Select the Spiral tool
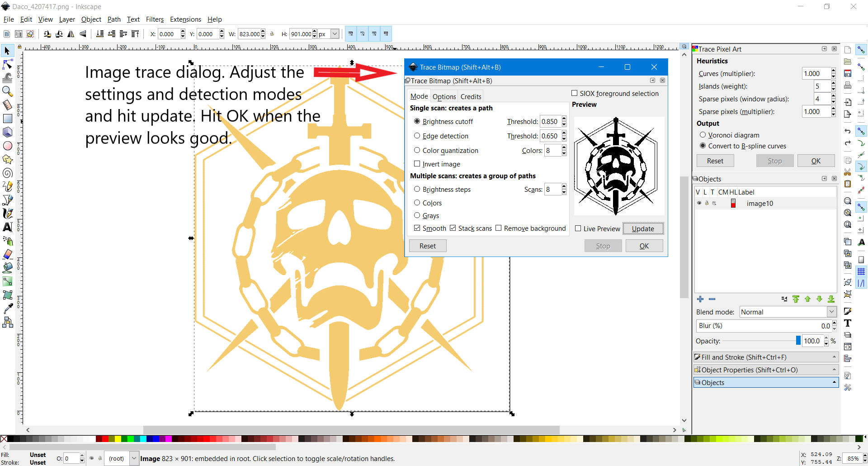 [7, 173]
